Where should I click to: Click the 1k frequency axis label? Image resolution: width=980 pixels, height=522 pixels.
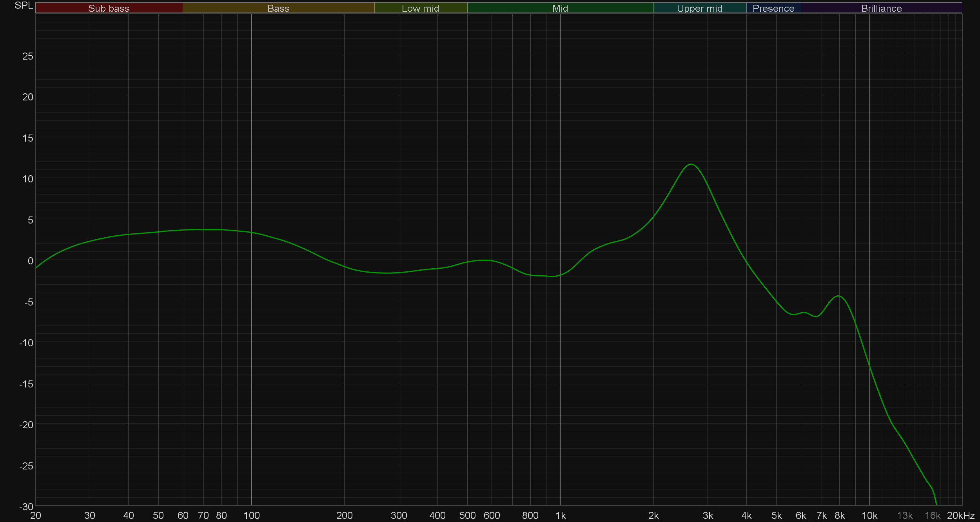point(561,516)
